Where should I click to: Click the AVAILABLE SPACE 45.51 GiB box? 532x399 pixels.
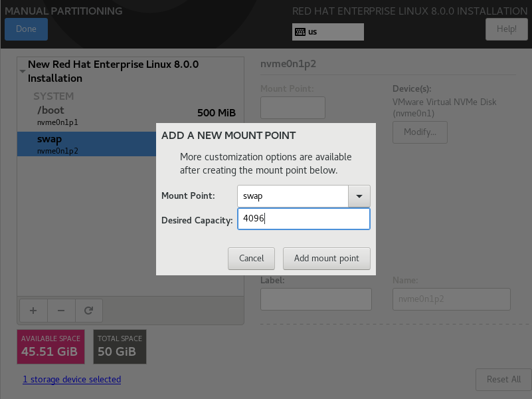[x=51, y=346]
